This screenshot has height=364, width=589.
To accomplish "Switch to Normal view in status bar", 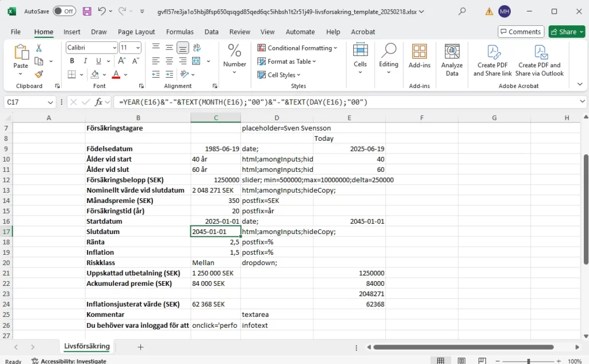I will point(441,361).
